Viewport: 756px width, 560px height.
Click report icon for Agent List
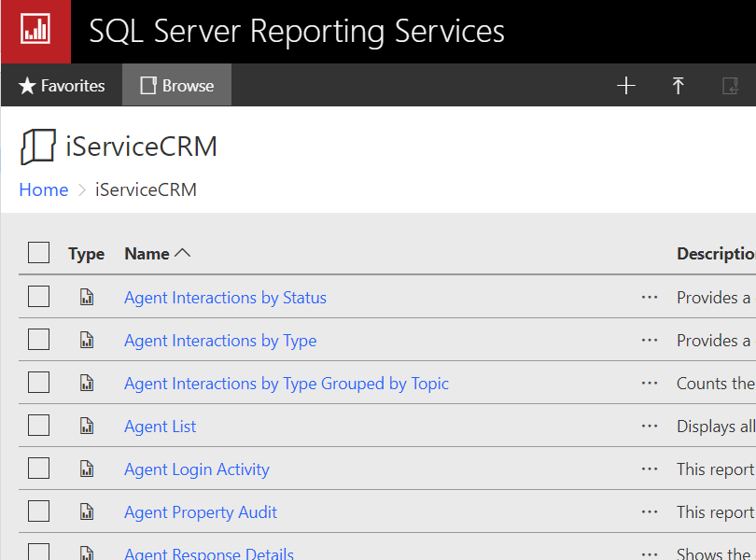pos(87,426)
